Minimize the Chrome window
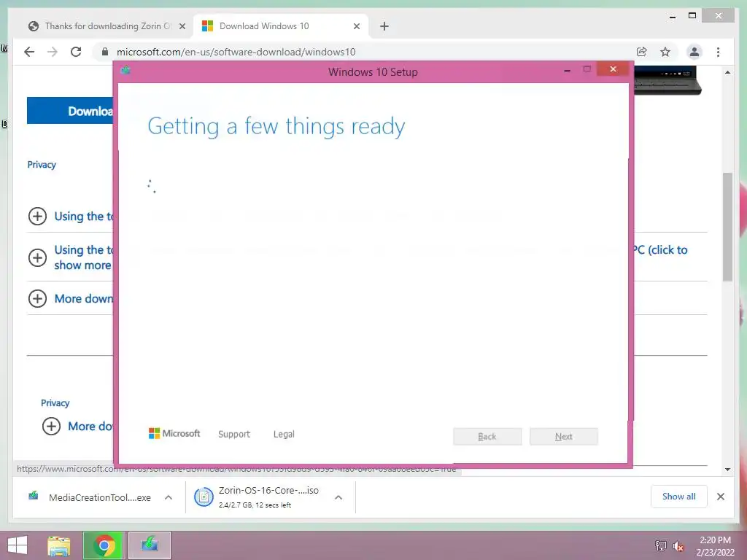747x560 pixels. tap(672, 17)
